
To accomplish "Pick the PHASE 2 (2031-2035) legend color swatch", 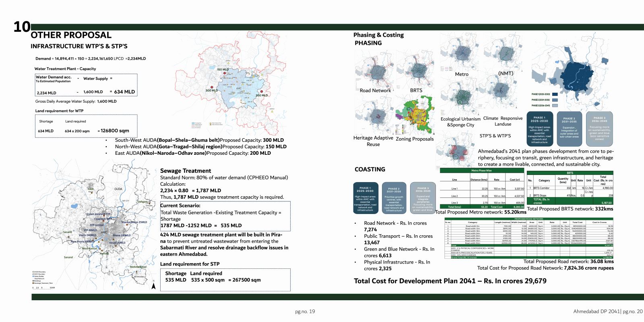I will 555,100.
